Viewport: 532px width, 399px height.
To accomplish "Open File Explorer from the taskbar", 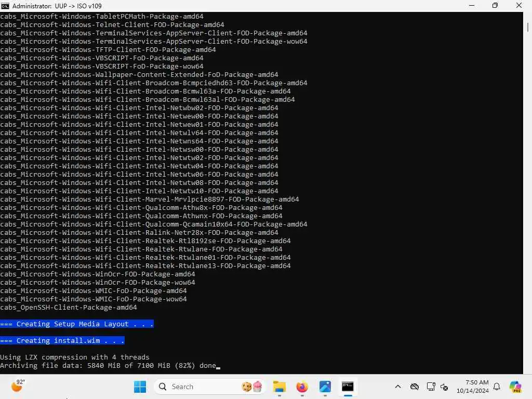I will [279, 387].
